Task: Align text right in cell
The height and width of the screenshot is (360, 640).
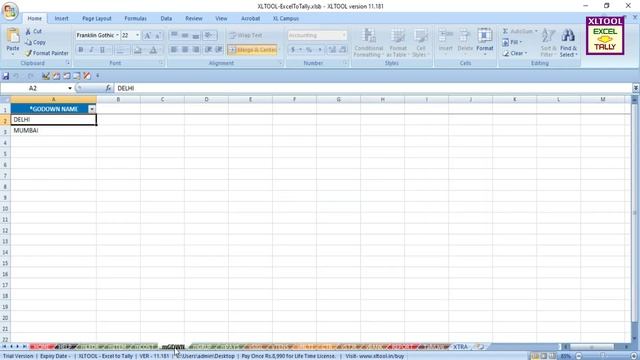Action: click(x=196, y=50)
